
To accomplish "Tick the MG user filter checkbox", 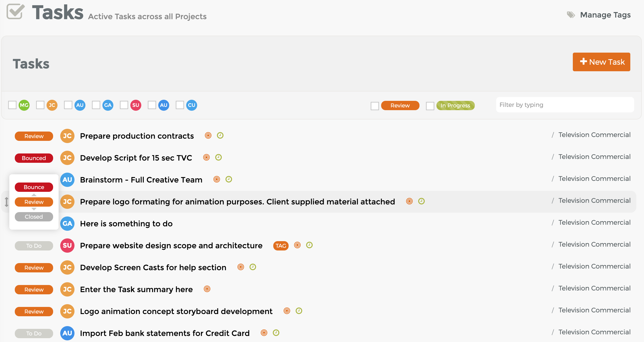I will [12, 105].
